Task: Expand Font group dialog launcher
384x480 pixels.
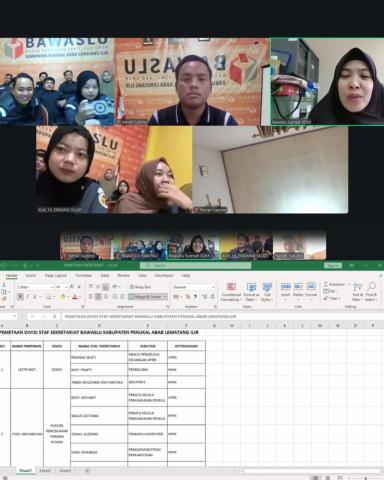Action: (x=82, y=307)
